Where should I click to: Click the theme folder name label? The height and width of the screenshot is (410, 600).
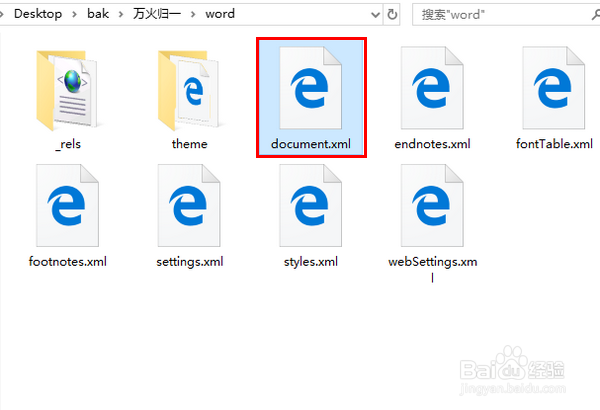tap(189, 144)
